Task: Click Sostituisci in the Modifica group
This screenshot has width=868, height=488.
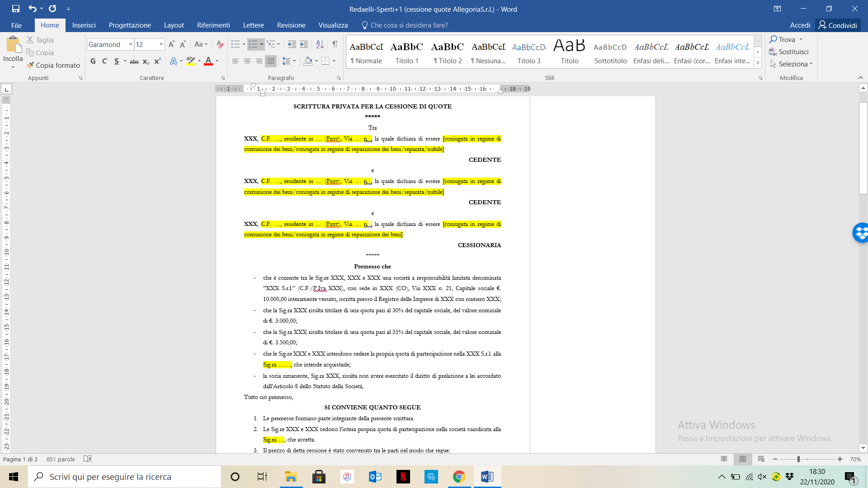Action: pyautogui.click(x=789, y=52)
